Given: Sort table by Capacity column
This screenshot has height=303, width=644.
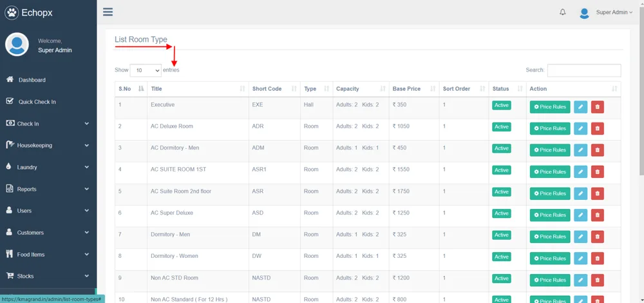Looking at the screenshot, I should coord(361,89).
